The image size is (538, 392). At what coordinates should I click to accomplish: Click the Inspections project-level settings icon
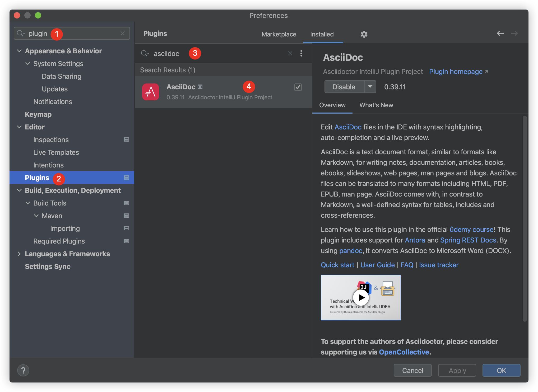[x=127, y=140]
